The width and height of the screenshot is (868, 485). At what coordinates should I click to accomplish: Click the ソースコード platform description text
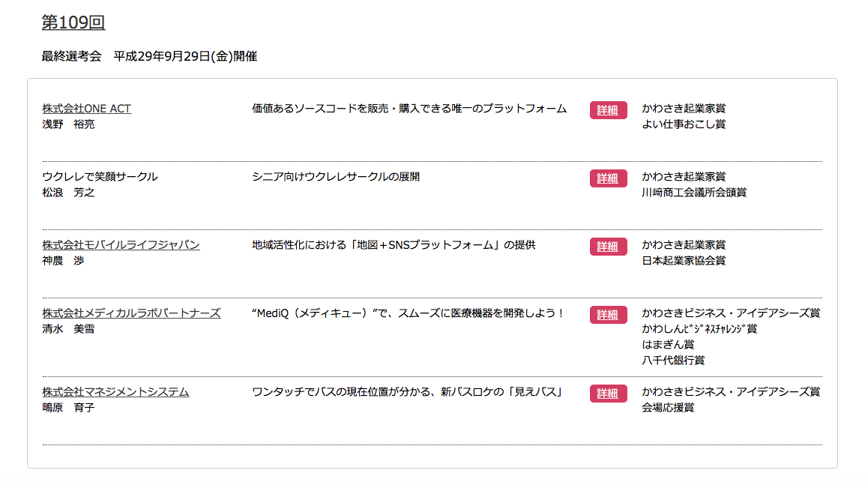(x=409, y=109)
